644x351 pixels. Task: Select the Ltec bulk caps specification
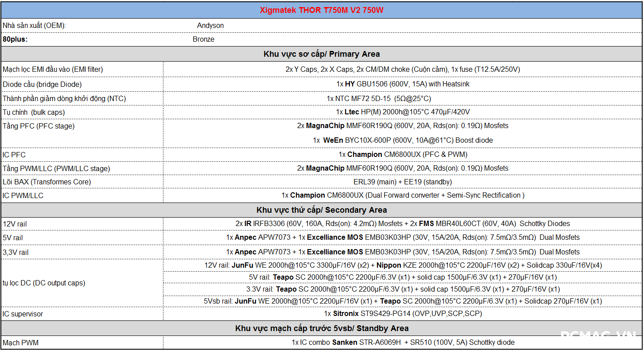pyautogui.click(x=403, y=112)
